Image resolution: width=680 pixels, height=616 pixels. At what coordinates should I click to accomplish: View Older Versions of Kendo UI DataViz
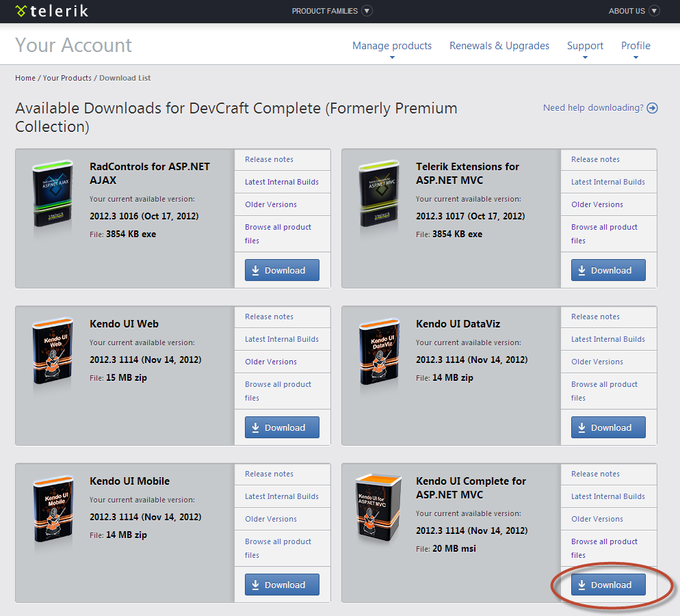597,362
